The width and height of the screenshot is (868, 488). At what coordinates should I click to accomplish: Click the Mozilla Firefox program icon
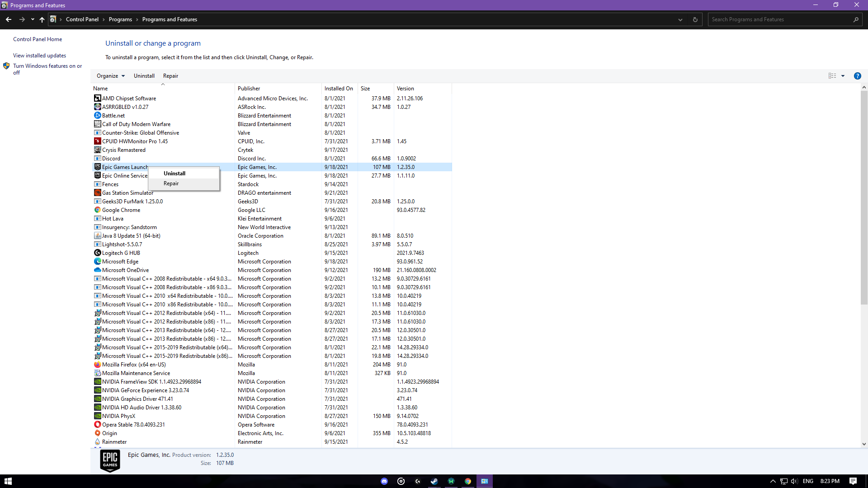point(97,365)
